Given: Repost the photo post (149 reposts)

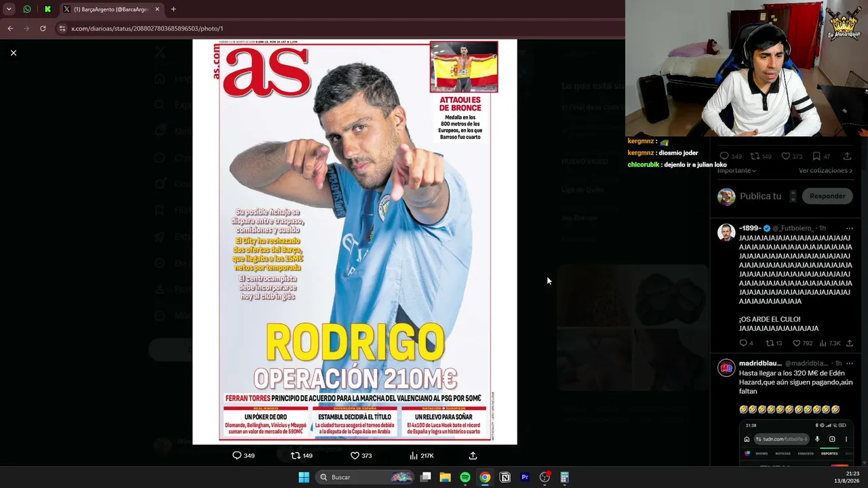Looking at the screenshot, I should (302, 455).
